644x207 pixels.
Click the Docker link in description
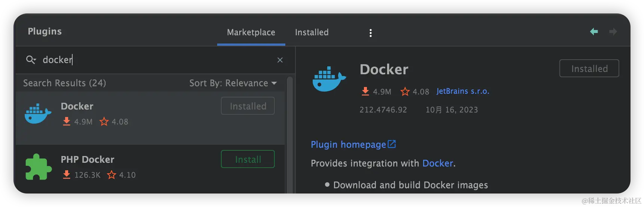point(438,163)
